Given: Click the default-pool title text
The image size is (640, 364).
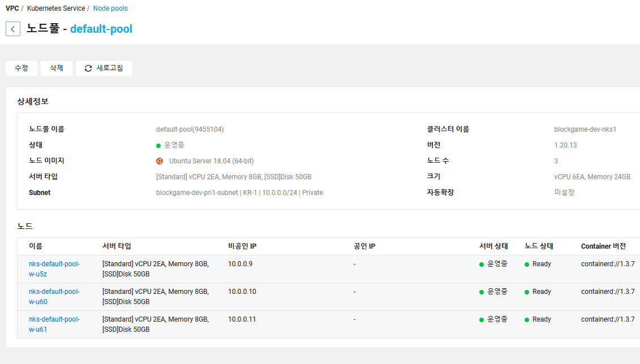Looking at the screenshot, I should 101,29.
